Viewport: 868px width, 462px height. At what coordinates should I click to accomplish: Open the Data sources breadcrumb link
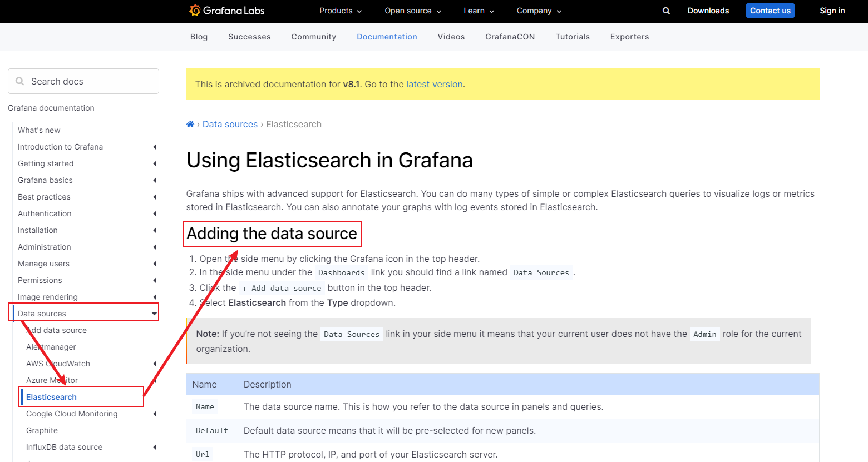pyautogui.click(x=230, y=124)
